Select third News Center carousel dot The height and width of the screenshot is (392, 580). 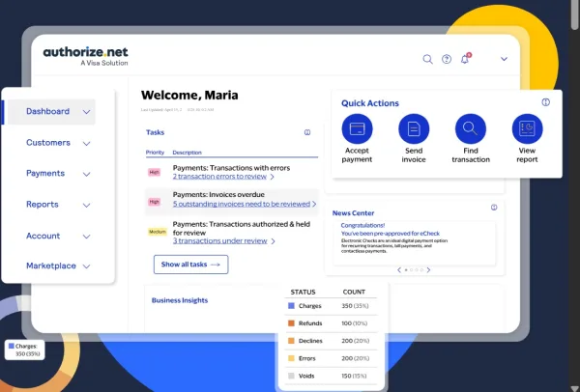click(x=417, y=270)
